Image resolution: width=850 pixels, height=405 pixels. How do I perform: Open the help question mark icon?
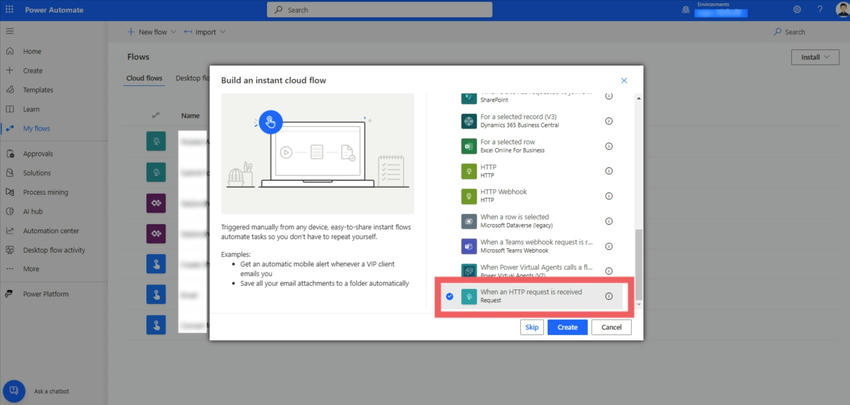(x=820, y=9)
